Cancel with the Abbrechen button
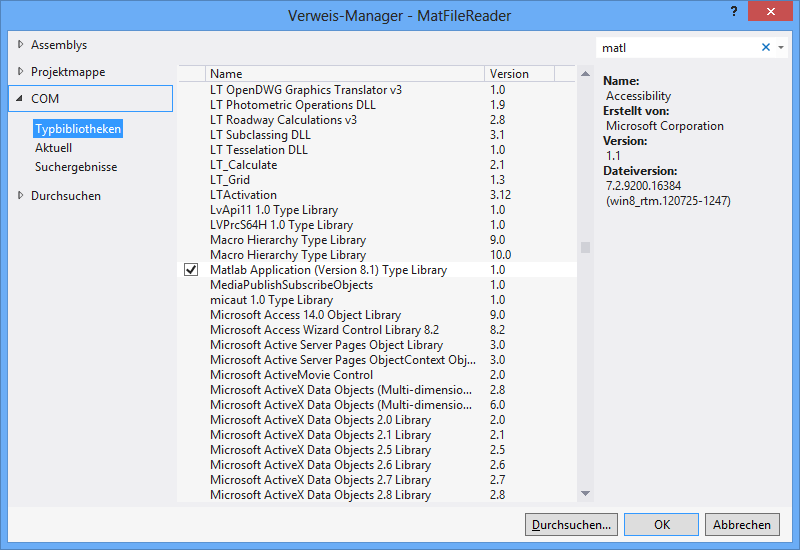 pyautogui.click(x=742, y=524)
